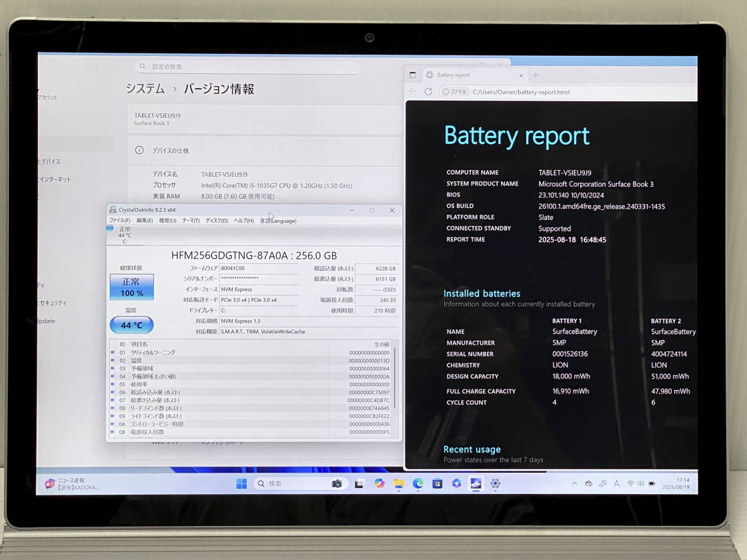Screen dimensions: 747x560
Task: Click the Recent usage heading
Action: point(472,449)
